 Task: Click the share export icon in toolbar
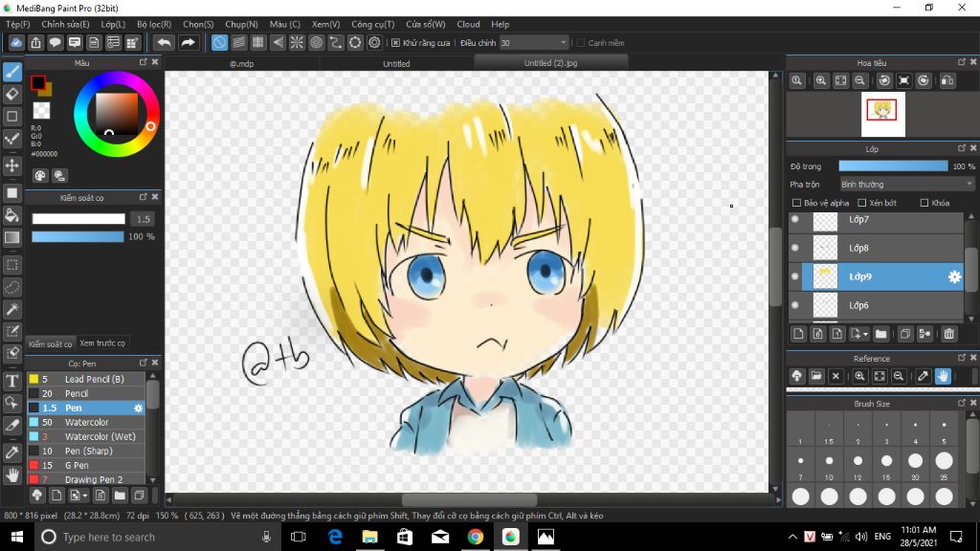click(x=35, y=42)
